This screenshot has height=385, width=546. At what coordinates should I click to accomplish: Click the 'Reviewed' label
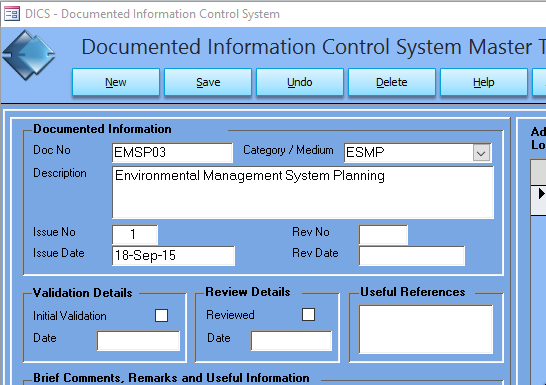point(231,315)
